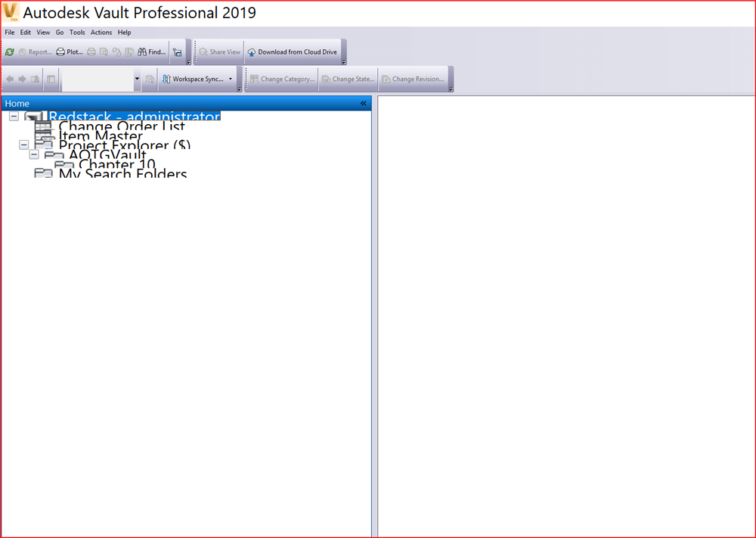Click the Change Category icon
Screen dimensions: 756x538
(x=254, y=79)
